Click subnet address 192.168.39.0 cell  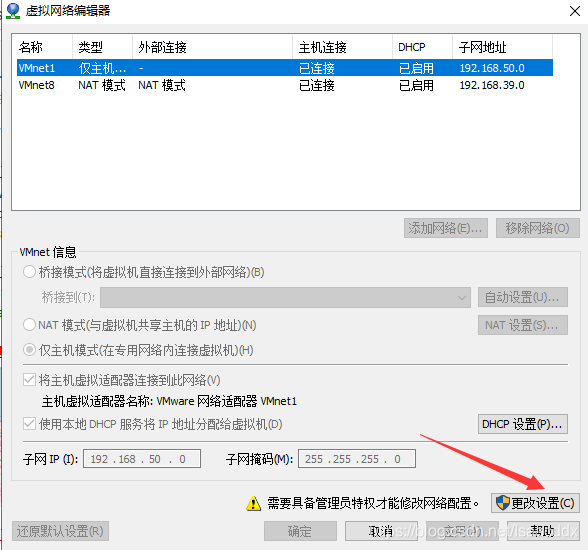pyautogui.click(x=492, y=85)
